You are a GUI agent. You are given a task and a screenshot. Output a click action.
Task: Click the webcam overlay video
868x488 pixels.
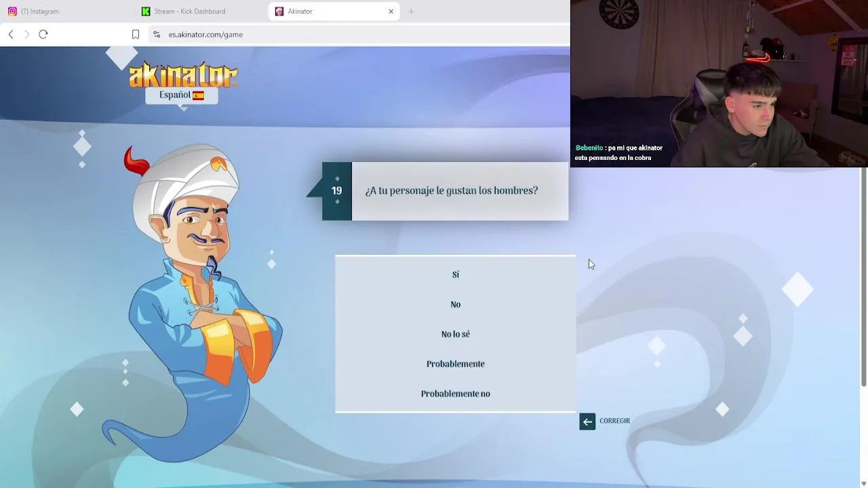(719, 83)
